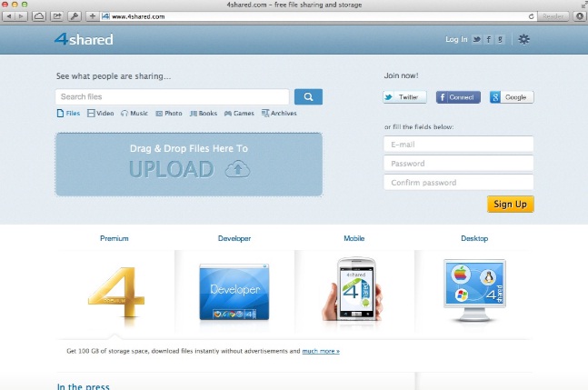The image size is (588, 390).
Task: Click the 'In the press' heading
Action: (84, 386)
